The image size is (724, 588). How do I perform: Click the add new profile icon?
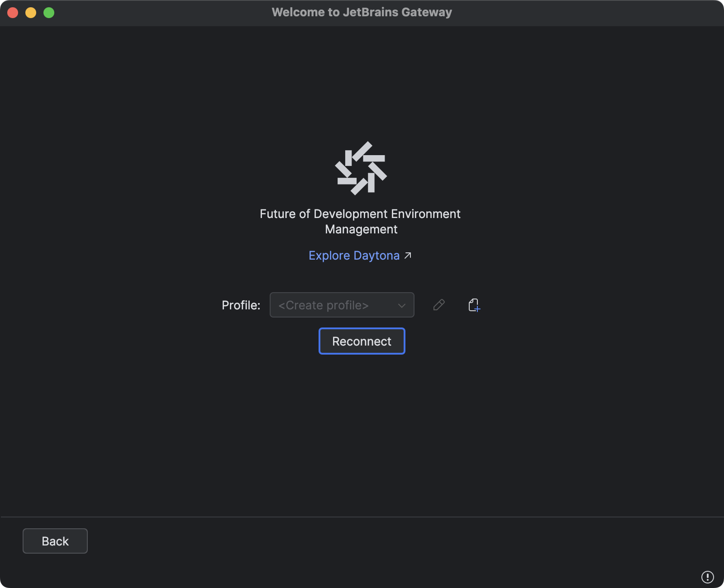(x=474, y=305)
